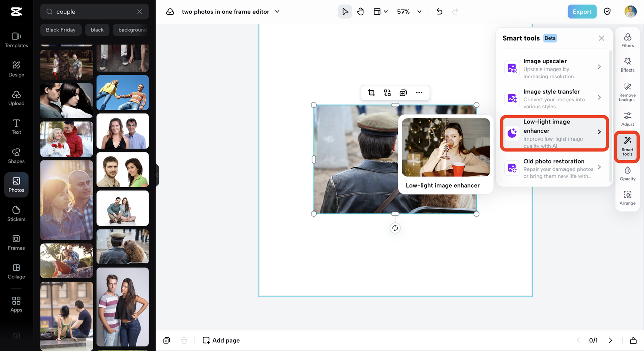Open the layout resize dropdown

380,11
